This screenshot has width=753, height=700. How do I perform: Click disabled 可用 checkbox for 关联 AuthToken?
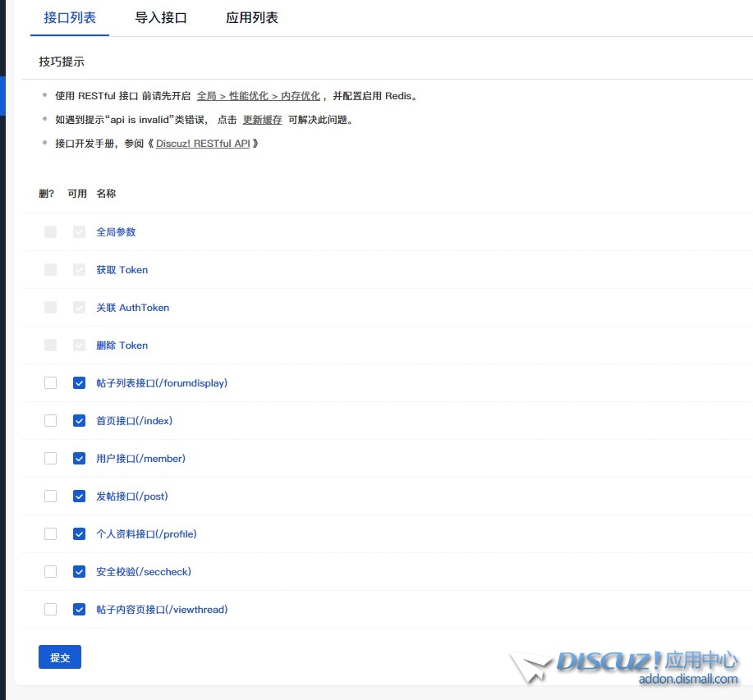79,308
